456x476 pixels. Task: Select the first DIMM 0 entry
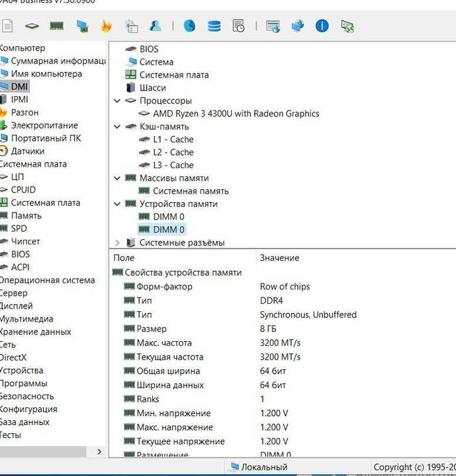pyautogui.click(x=168, y=217)
